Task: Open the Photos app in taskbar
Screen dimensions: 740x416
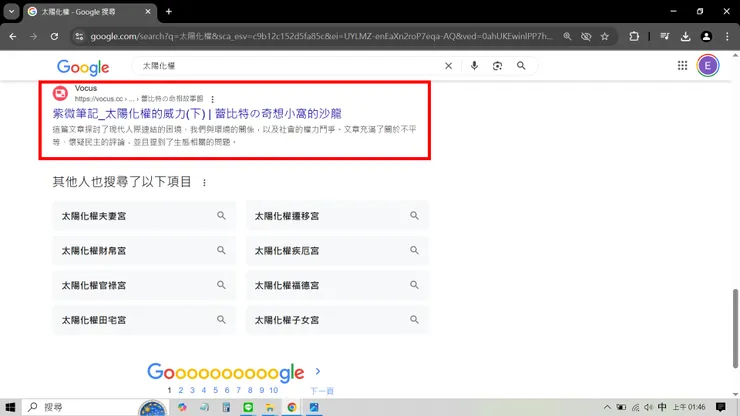Action: [314, 407]
